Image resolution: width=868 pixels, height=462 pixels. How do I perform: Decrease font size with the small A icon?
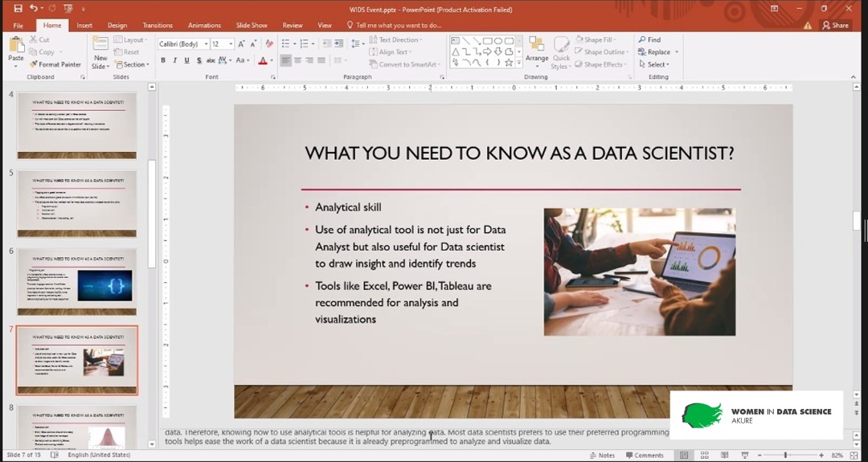253,43
